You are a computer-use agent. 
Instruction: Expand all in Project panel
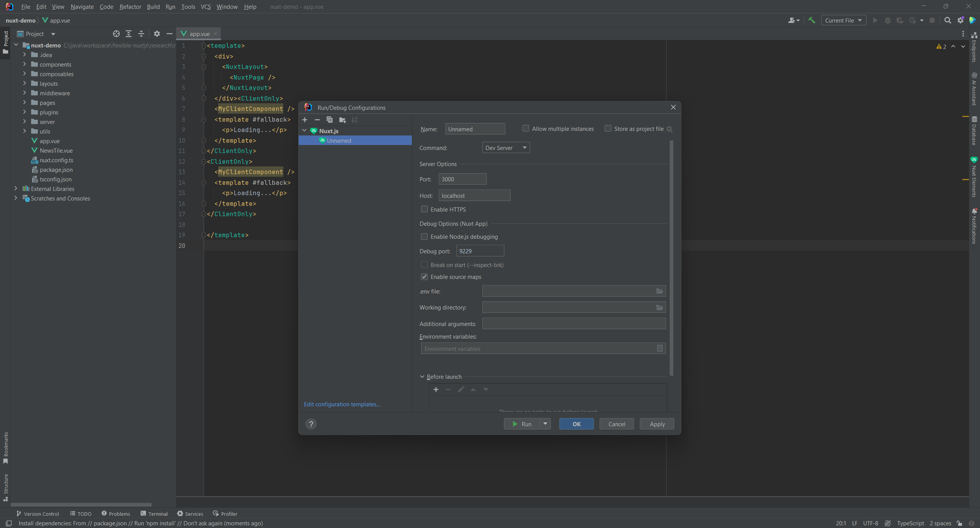point(129,34)
